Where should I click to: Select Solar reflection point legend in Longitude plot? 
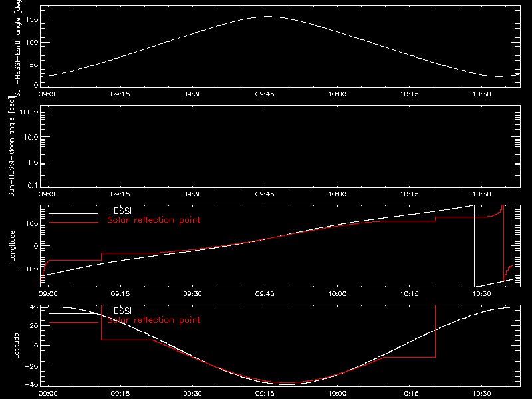pyautogui.click(x=154, y=220)
